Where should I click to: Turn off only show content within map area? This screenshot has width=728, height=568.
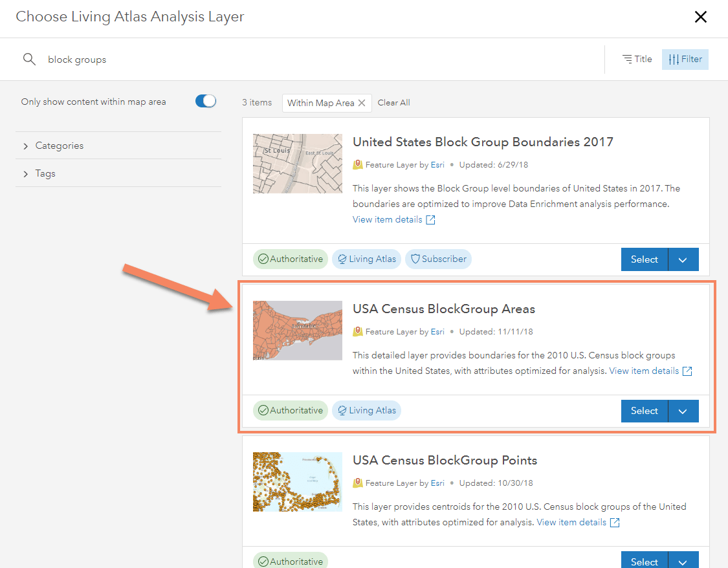click(205, 102)
